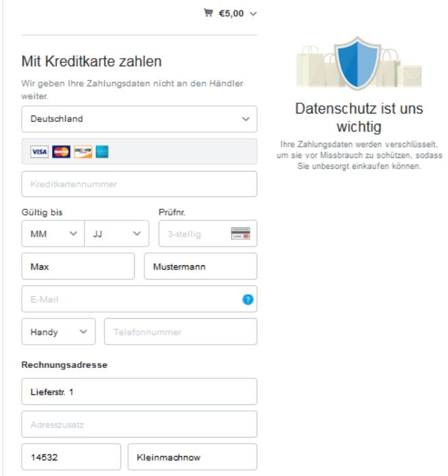This screenshot has width=448, height=476.
Task: Click the postal code field 14532
Action: point(71,457)
